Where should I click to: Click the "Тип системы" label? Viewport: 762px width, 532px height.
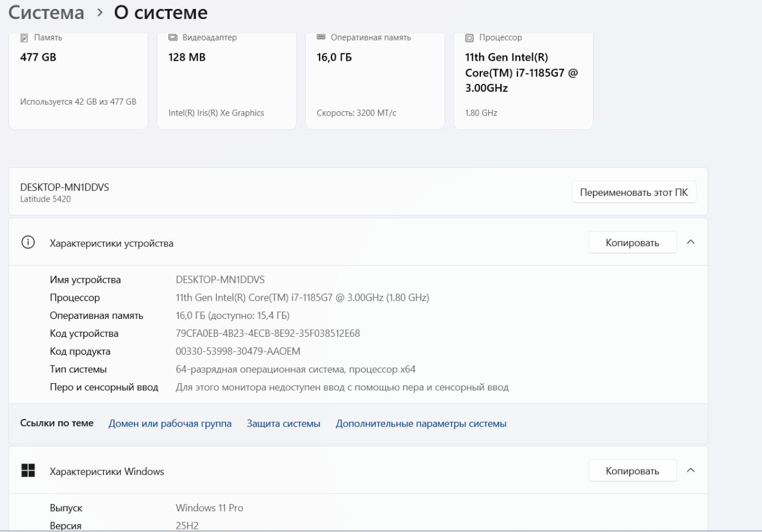pos(79,369)
